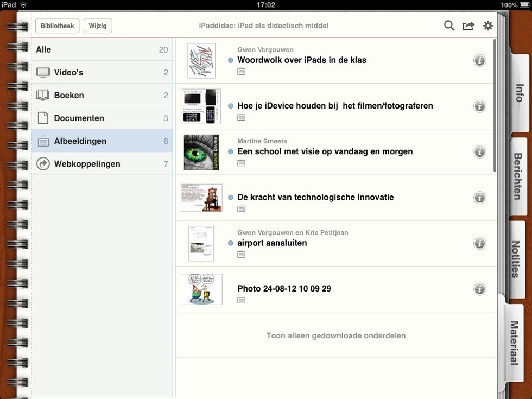Show info for De kracht van technologische innovatie
532x399 pixels.
click(x=479, y=198)
